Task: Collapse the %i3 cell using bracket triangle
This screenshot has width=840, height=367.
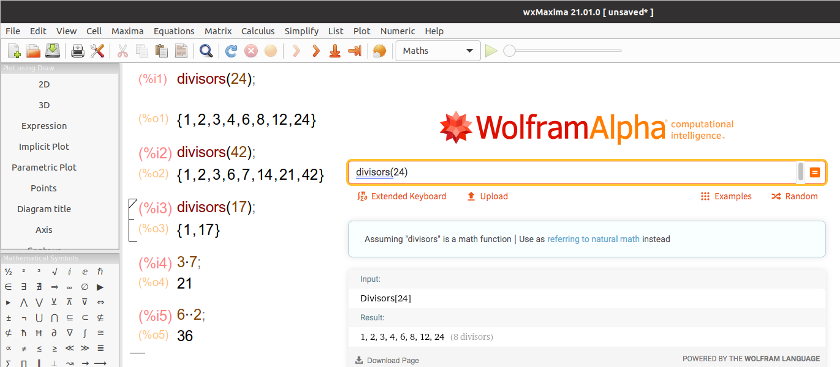Action: click(133, 203)
